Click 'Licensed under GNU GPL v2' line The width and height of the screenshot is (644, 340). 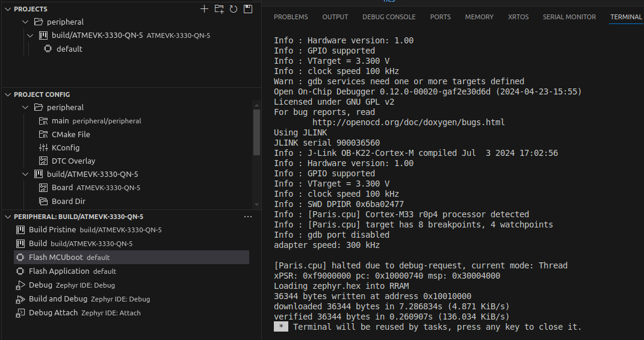[x=334, y=102]
